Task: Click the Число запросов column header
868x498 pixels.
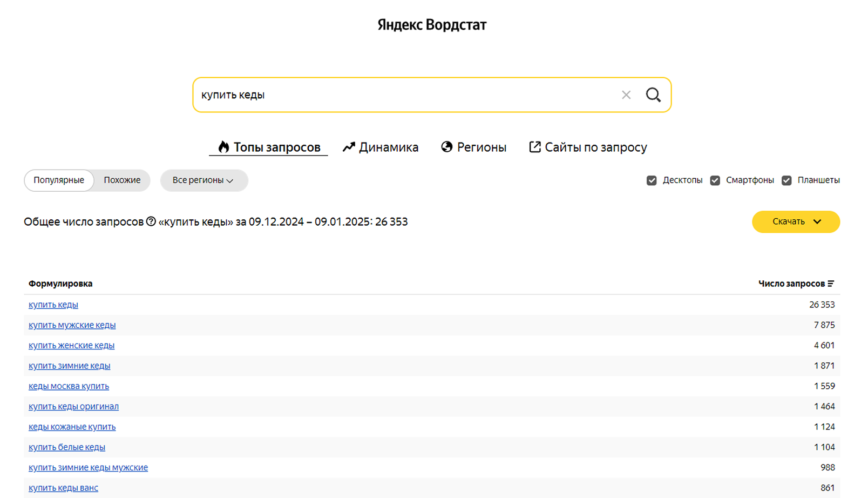Action: coord(796,284)
